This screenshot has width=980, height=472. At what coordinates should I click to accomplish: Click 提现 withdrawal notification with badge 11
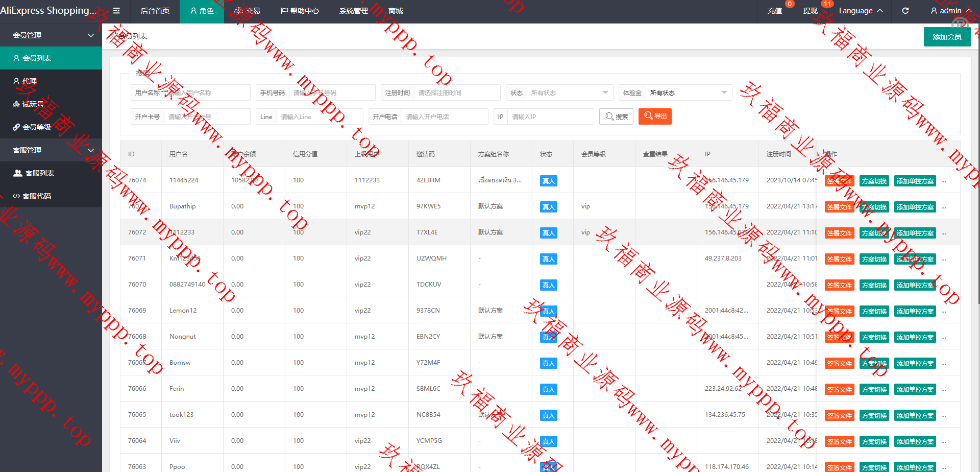(x=810, y=11)
